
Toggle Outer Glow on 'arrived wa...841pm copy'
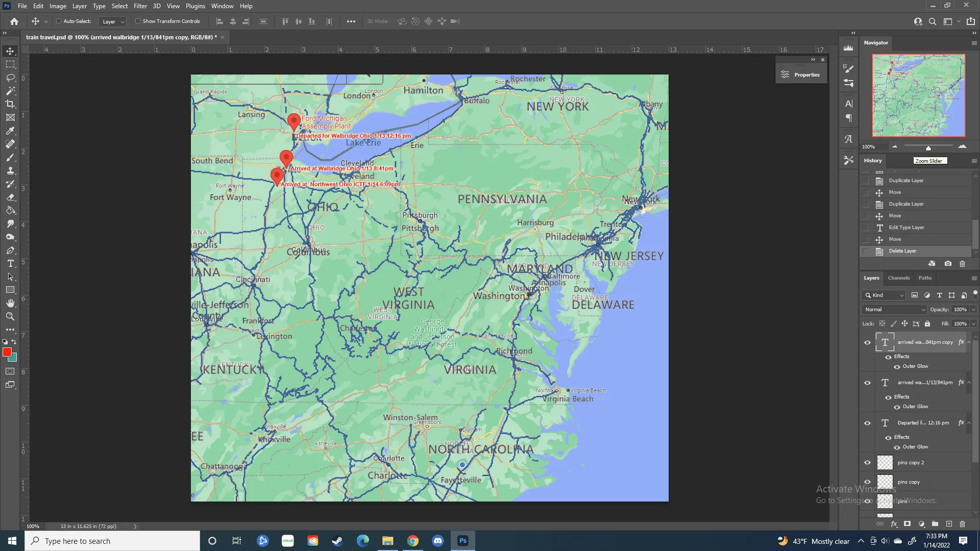click(x=897, y=367)
